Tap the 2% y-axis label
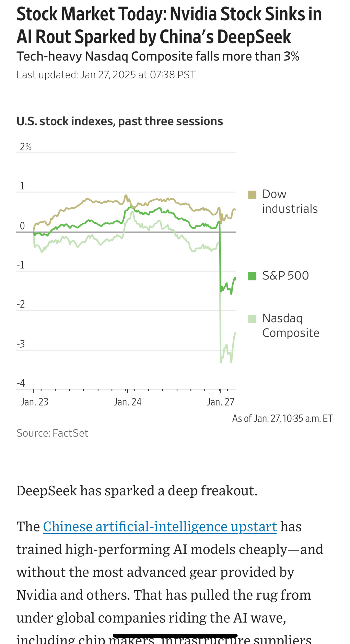 pos(25,146)
